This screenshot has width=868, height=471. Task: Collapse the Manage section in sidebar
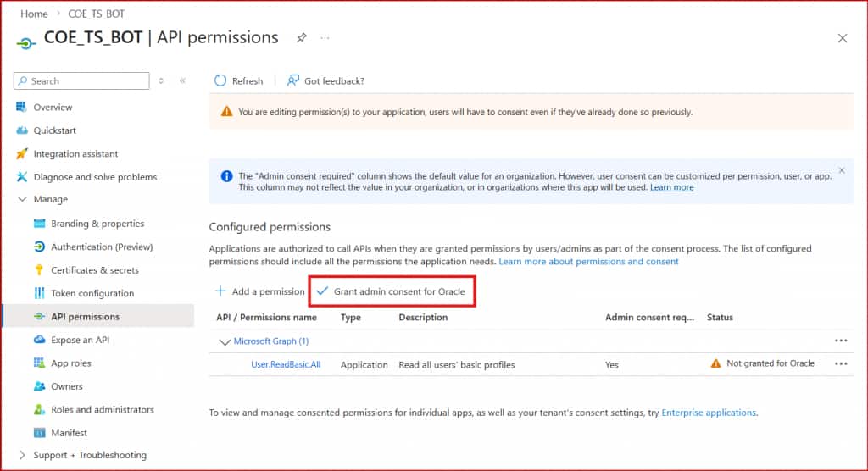point(22,199)
